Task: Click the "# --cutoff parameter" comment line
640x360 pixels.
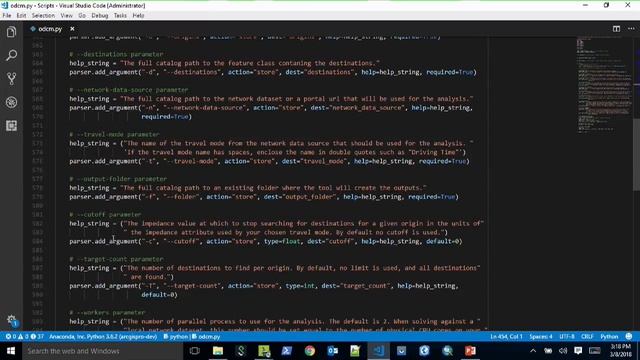Action: coord(105,214)
